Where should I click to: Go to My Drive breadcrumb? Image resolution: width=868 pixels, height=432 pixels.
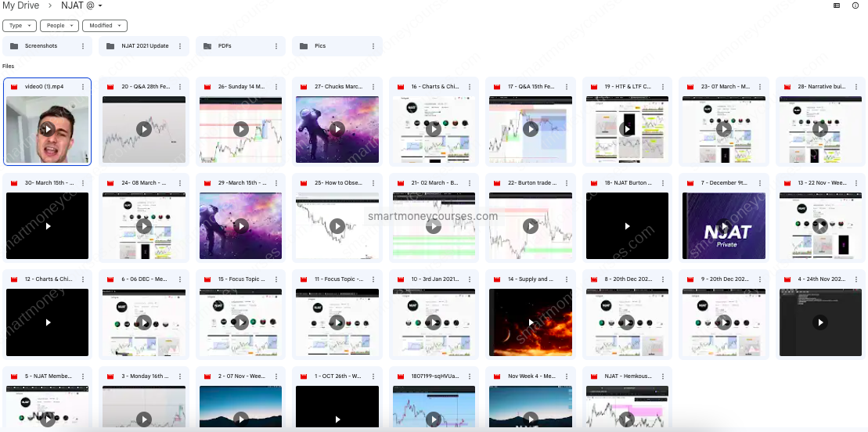(x=20, y=6)
